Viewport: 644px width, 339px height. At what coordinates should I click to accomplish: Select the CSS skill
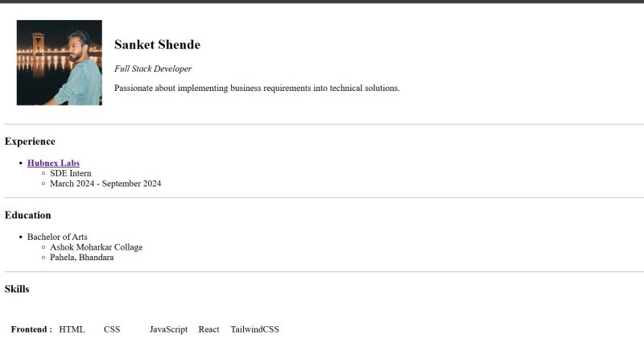click(112, 329)
